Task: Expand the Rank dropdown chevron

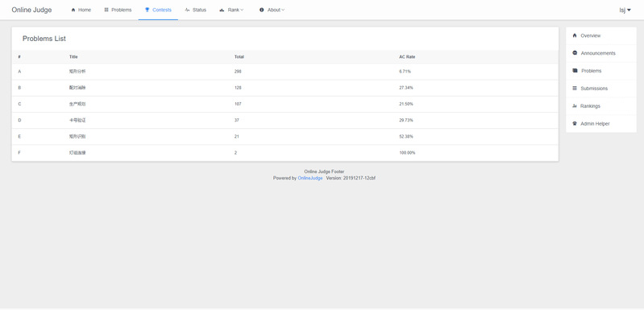Action: pos(242,10)
